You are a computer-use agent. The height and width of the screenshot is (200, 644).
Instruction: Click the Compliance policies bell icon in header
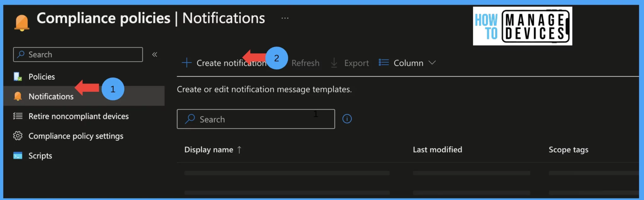click(22, 23)
